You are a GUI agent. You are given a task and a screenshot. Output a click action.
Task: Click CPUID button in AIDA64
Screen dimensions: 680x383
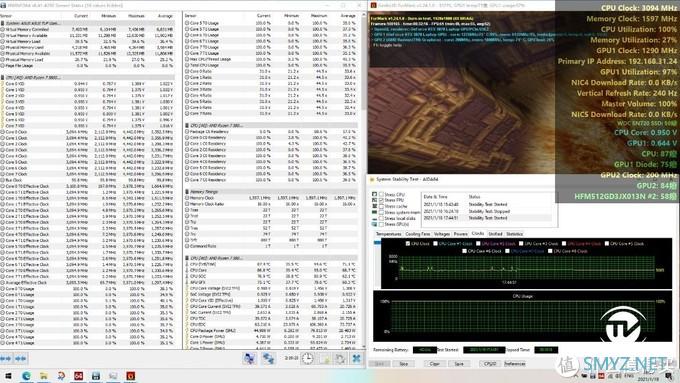[490, 364]
